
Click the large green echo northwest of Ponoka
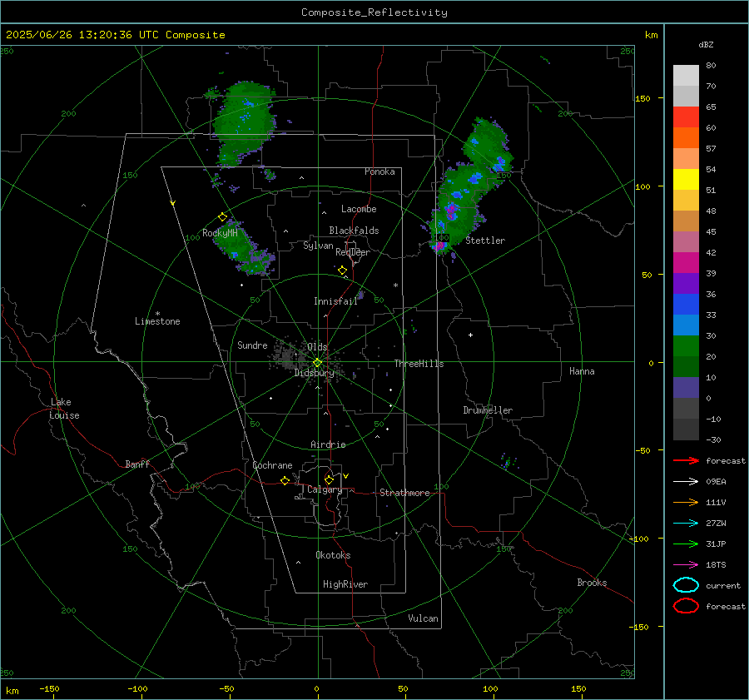point(243,123)
